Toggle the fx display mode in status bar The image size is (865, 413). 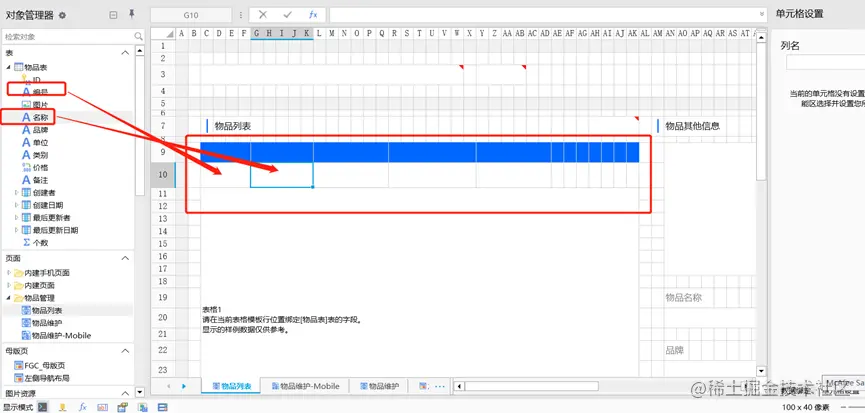click(x=83, y=407)
